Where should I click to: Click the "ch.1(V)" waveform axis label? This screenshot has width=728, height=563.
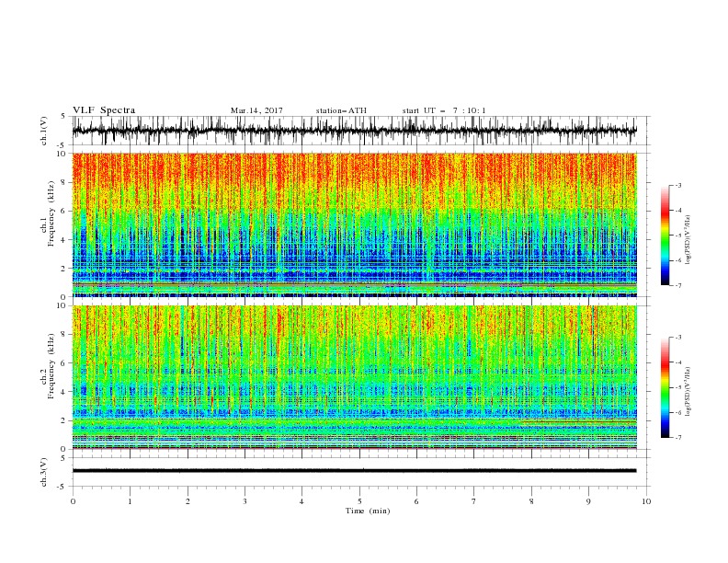[x=44, y=131]
